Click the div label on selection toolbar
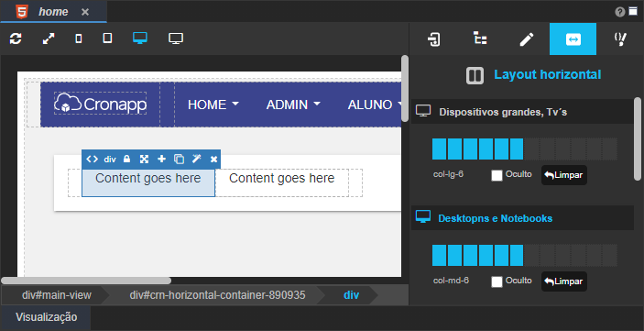 pyautogui.click(x=110, y=160)
